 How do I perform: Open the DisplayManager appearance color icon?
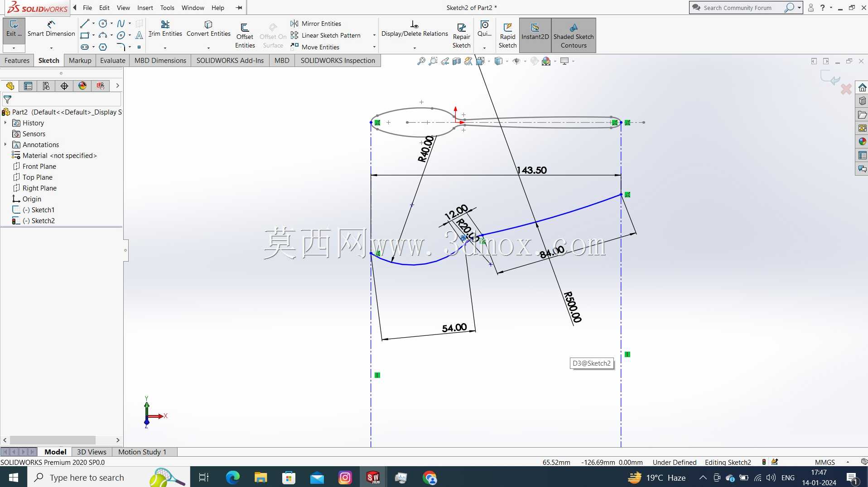click(x=82, y=86)
